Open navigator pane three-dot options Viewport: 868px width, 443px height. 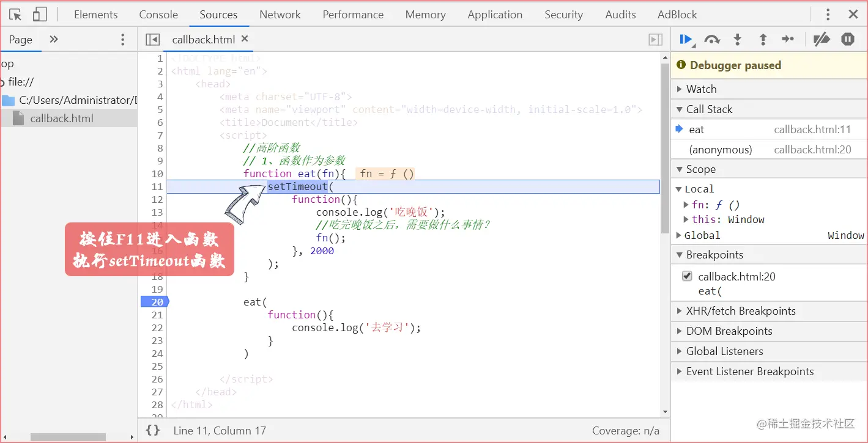tap(123, 40)
